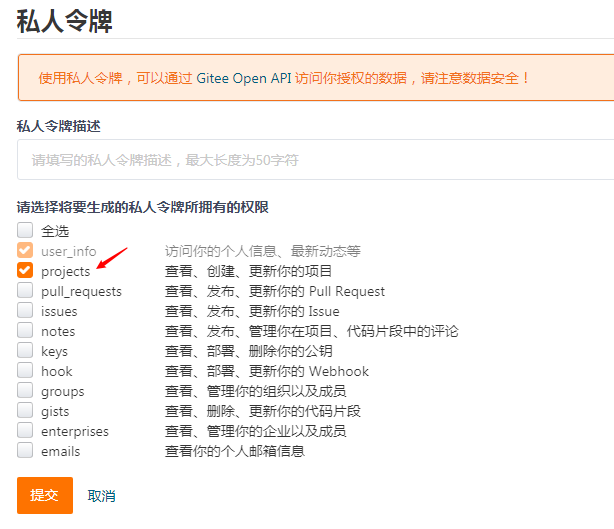Click the emails label text
The height and width of the screenshot is (529, 614).
61,451
